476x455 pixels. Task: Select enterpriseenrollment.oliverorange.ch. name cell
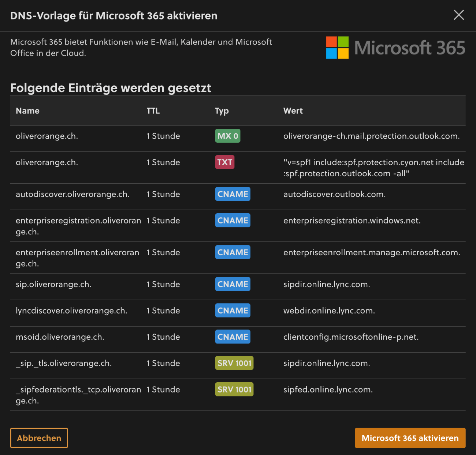(78, 258)
